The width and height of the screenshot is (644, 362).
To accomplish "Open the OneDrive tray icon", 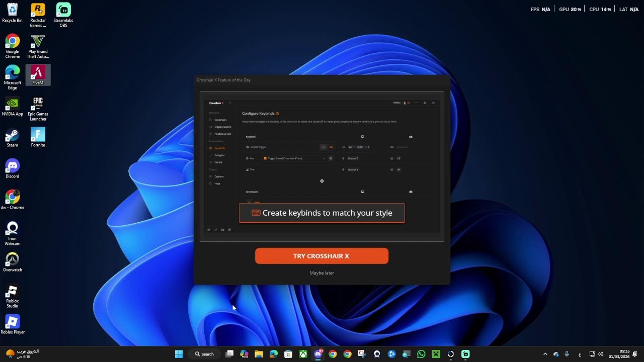I will click(556, 354).
